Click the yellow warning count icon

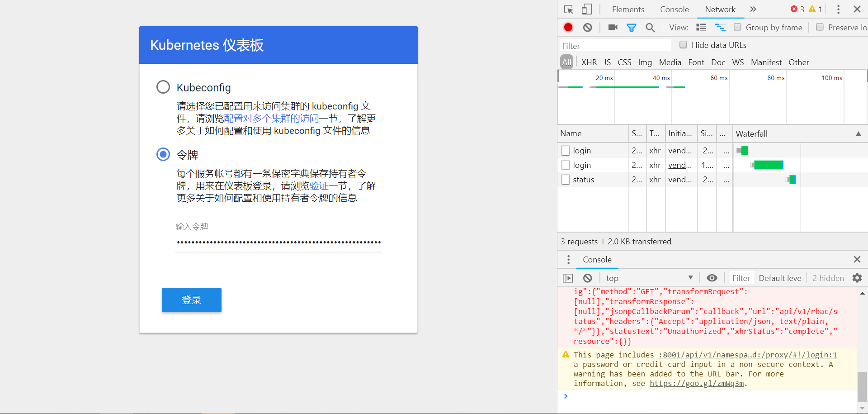point(812,9)
